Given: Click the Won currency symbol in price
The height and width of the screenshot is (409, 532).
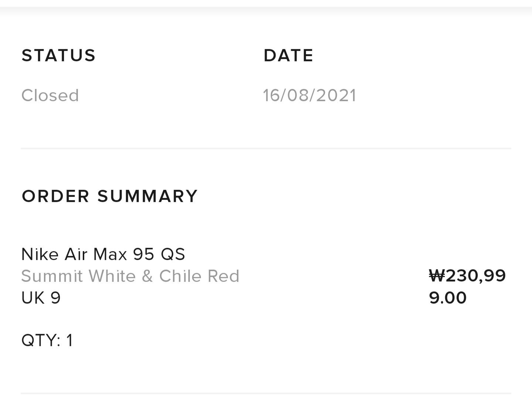Looking at the screenshot, I should 437,276.
